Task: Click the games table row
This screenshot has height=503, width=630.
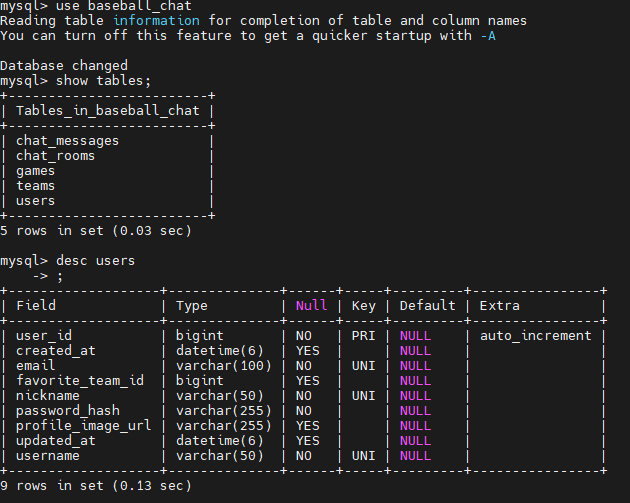Action: click(x=35, y=171)
